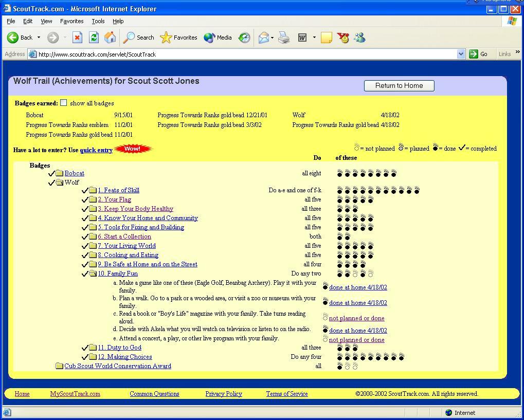Open the Help menu
Image resolution: width=524 pixels, height=420 pixels.
point(118,21)
